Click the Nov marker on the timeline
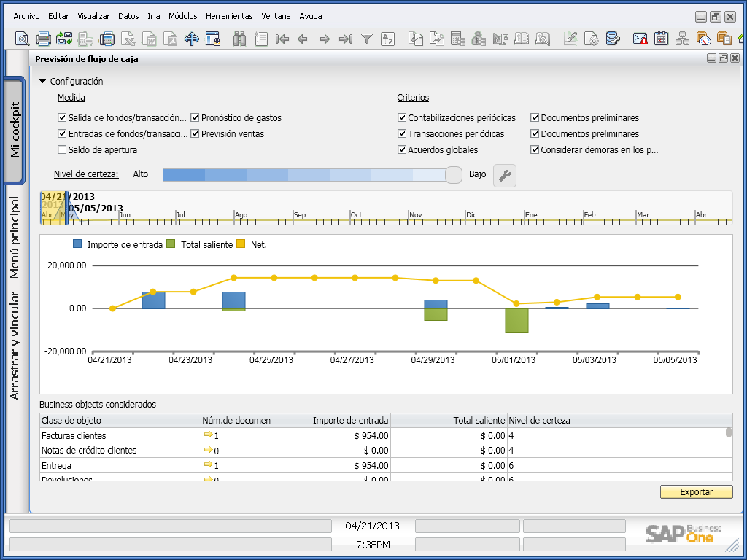Image resolution: width=747 pixels, height=560 pixels. tap(415, 215)
